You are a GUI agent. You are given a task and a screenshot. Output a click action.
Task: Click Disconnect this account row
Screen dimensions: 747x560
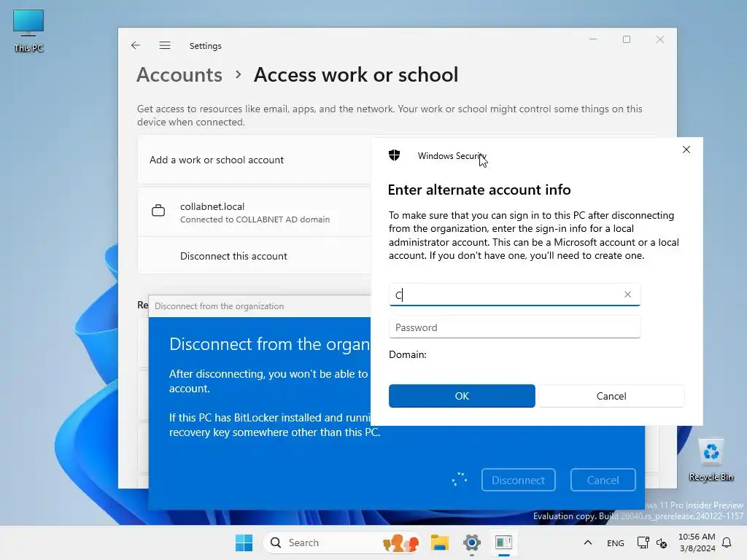point(255,256)
